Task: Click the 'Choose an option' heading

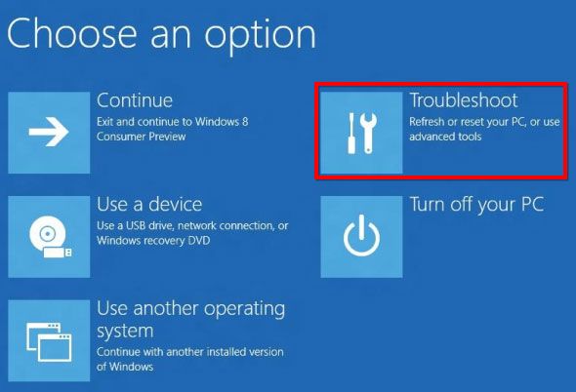Action: tap(162, 35)
